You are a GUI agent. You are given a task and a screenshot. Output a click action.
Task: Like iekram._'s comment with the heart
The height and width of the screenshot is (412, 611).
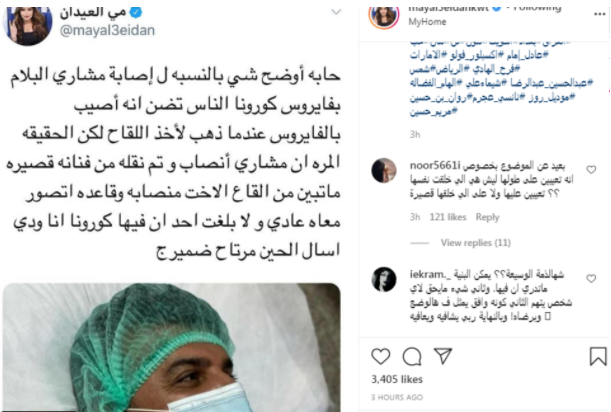pos(591,278)
